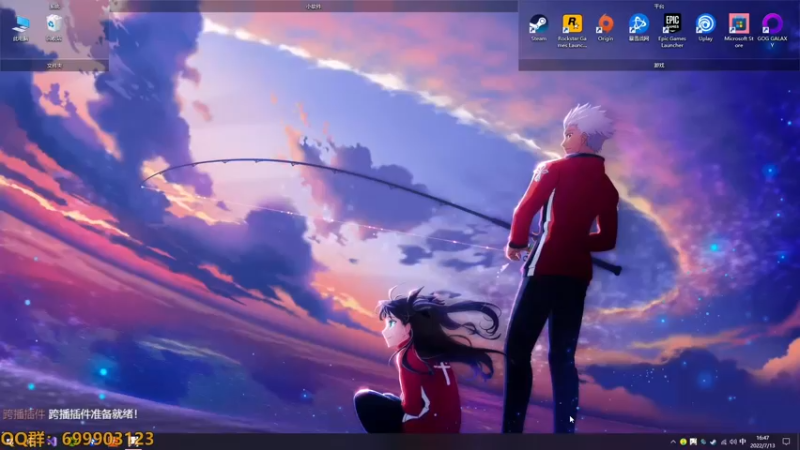
Task: Click the teal leaf-shaped tray icon
Action: pyautogui.click(x=703, y=442)
